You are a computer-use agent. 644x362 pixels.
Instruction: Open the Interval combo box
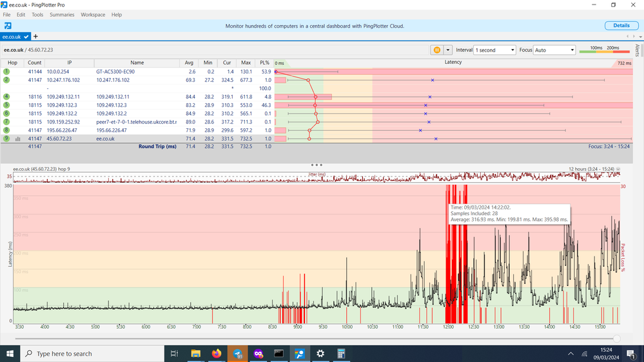494,50
